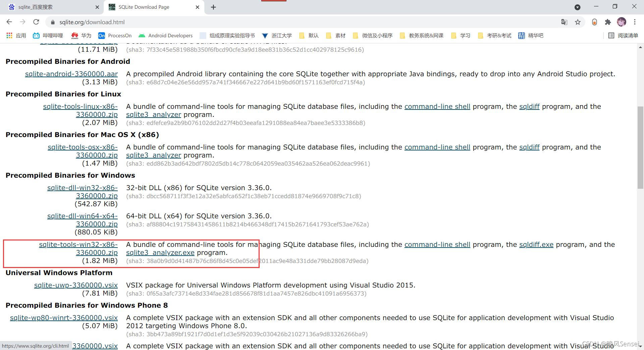Screen dimensions: 644x350
Task: Open the 浙江大学 bookmark
Action: point(277,36)
